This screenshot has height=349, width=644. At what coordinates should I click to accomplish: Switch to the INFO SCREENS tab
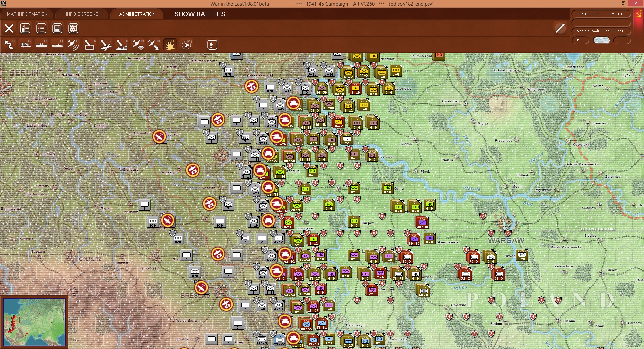pos(82,14)
